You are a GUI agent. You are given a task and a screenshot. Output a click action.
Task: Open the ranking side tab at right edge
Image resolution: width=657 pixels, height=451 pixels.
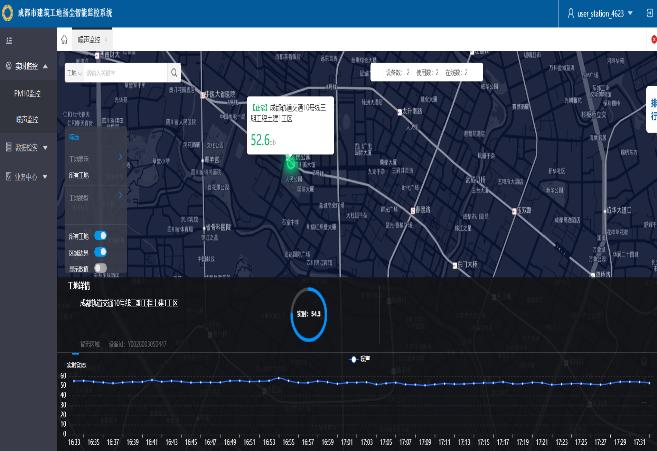[x=652, y=109]
